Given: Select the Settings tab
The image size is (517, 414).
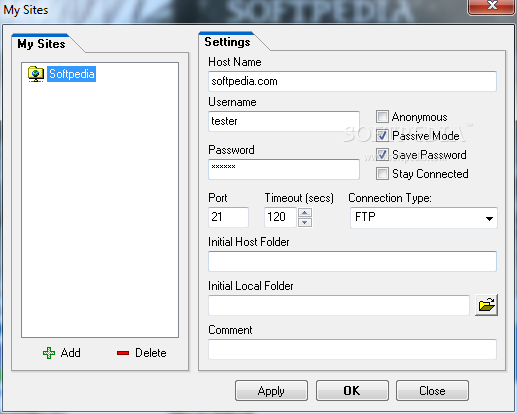Looking at the screenshot, I should pos(227,42).
